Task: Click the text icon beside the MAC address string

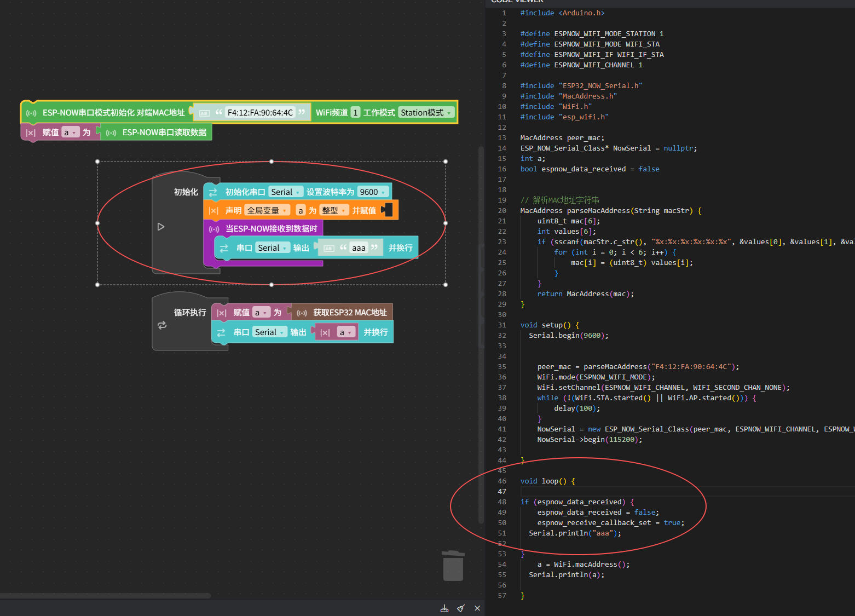Action: coord(205,113)
